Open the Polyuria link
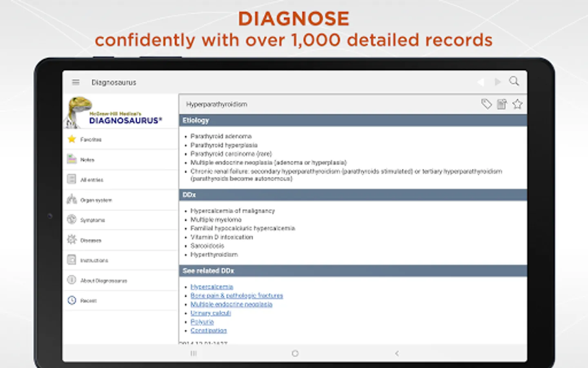Screen dimensions: 588x368 point(202,322)
